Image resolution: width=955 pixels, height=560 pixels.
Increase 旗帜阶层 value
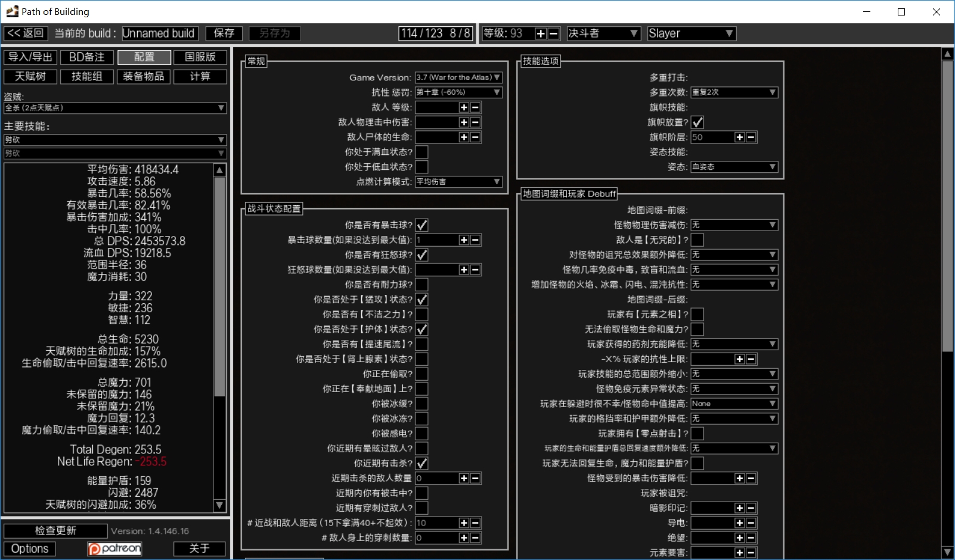point(740,137)
